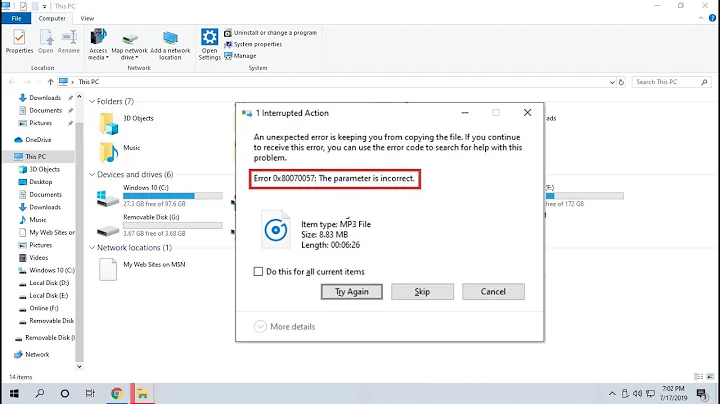
Task: Choose Uninstall or change a program
Action: point(270,33)
